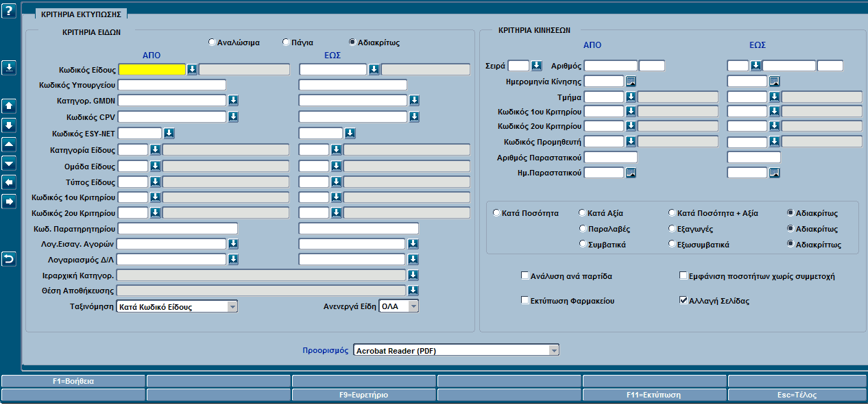Open lookup for Κωδικός ESY-NET ΑΠΟ field
The height and width of the screenshot is (416, 868).
tap(169, 133)
